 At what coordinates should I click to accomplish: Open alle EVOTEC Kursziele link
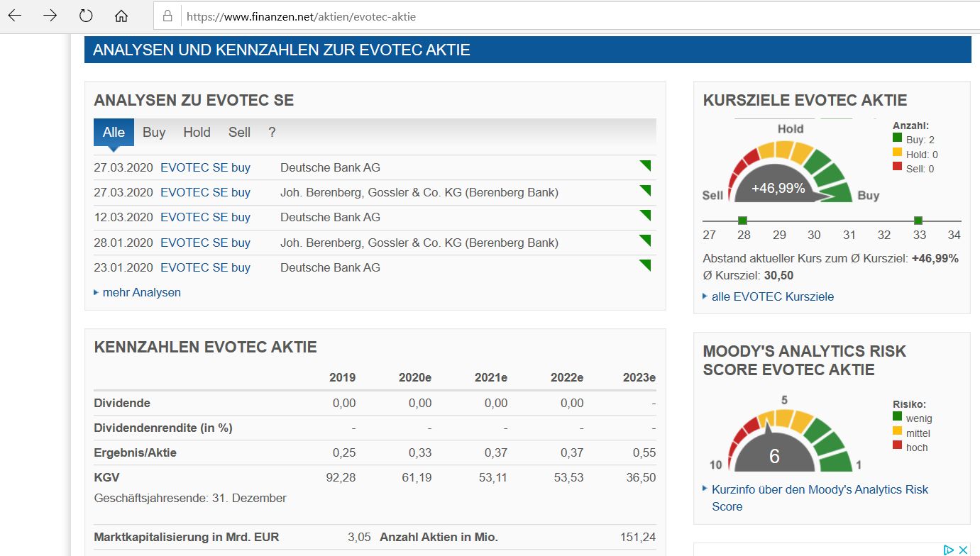(772, 296)
